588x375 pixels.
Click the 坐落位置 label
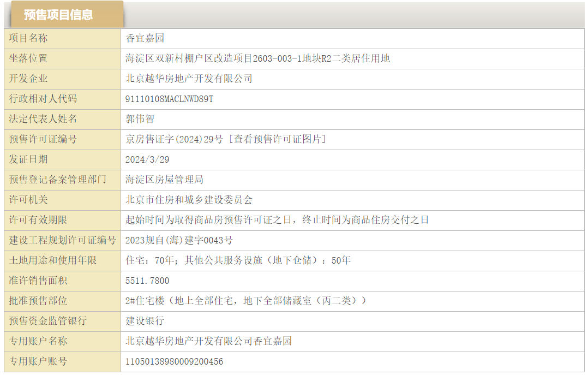[28, 58]
